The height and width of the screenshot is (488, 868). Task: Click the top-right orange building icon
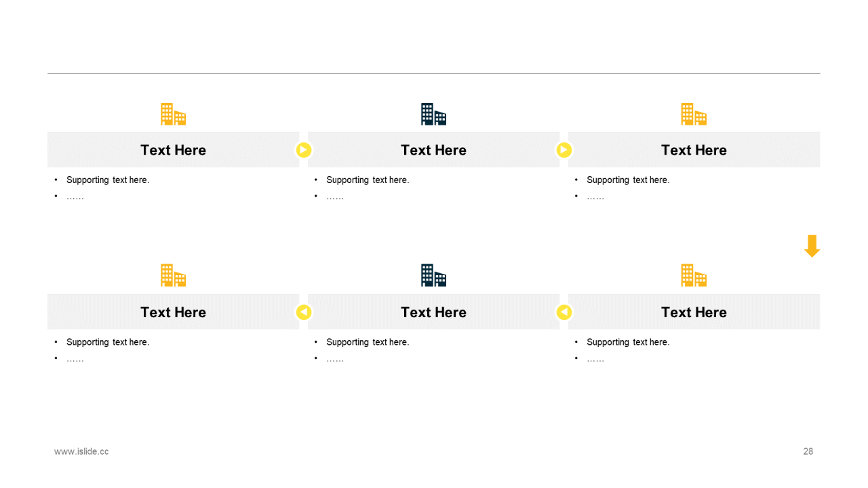click(x=694, y=115)
